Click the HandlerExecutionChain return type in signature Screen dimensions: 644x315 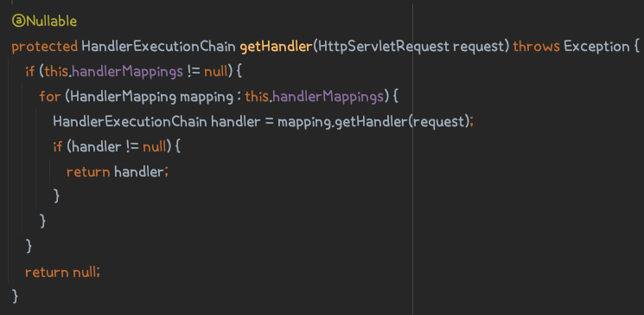click(x=158, y=47)
